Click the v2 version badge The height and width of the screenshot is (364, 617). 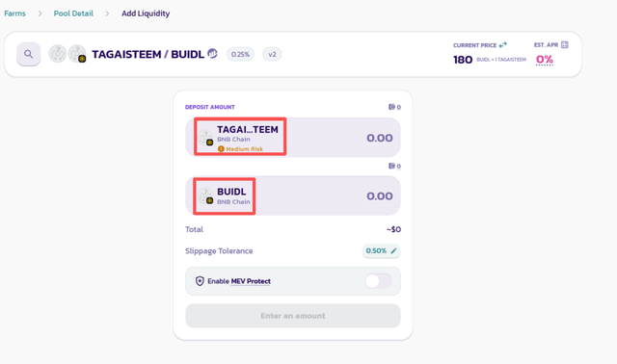(272, 54)
